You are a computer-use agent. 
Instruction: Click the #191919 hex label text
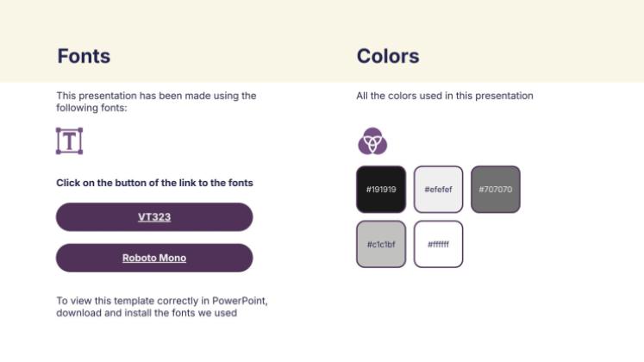[381, 190]
